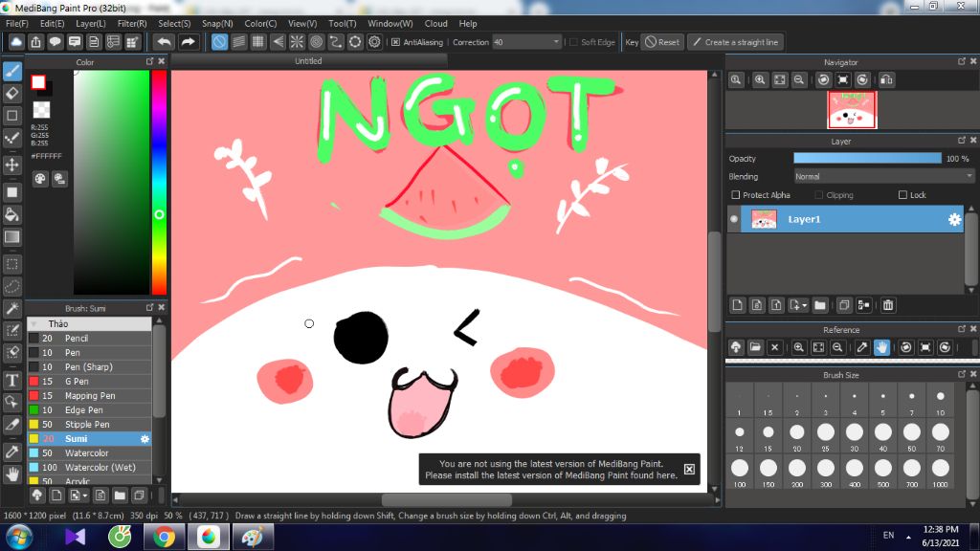Toggle the AntiAliasing checkbox
The height and width of the screenshot is (551, 980).
(395, 42)
